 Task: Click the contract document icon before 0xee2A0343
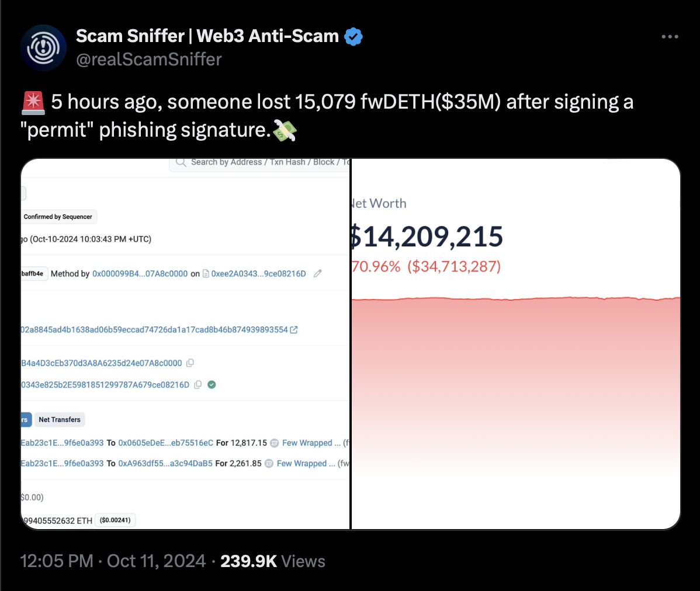pos(206,273)
